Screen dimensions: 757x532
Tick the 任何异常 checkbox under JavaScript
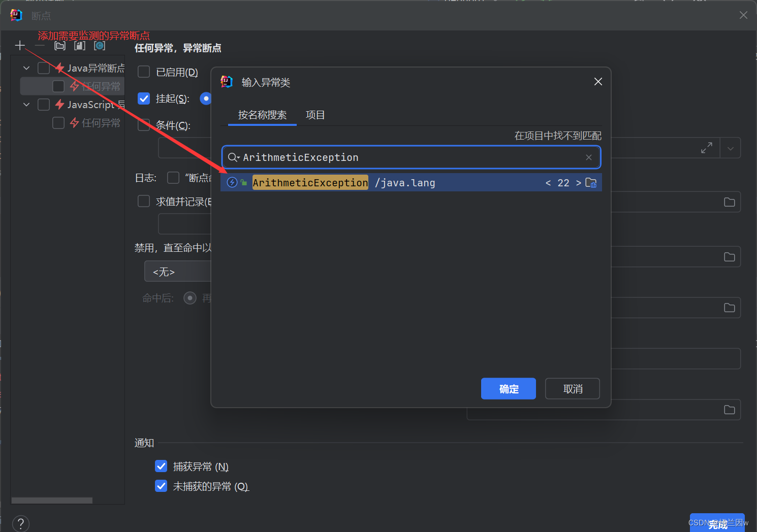58,123
